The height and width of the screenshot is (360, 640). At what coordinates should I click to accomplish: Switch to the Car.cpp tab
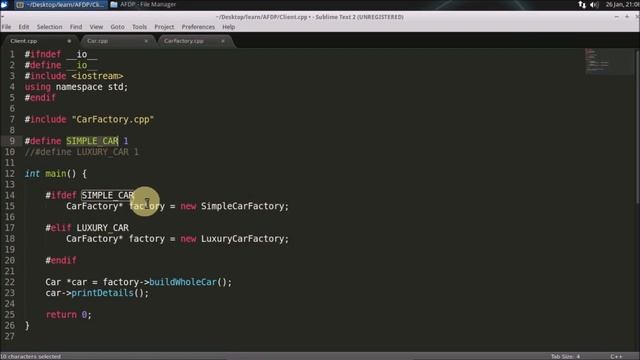click(x=98, y=41)
